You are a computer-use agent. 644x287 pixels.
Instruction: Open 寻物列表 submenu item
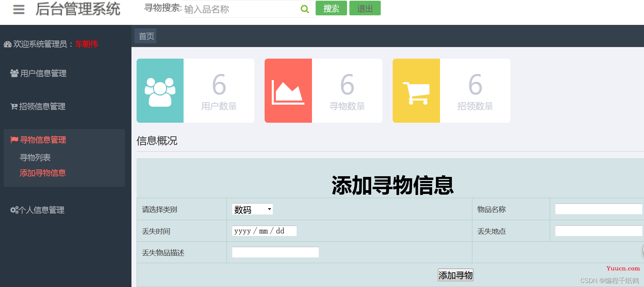(x=35, y=157)
